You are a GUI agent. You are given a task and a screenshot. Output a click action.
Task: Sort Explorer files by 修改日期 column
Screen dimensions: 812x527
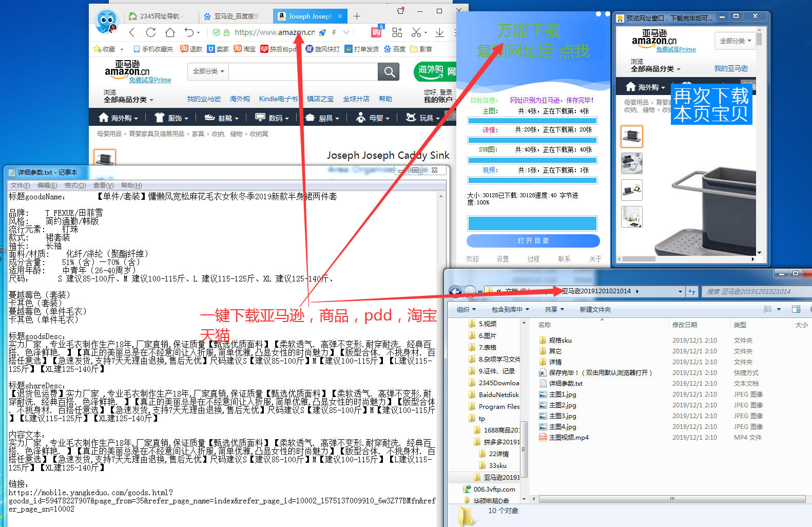pos(685,325)
